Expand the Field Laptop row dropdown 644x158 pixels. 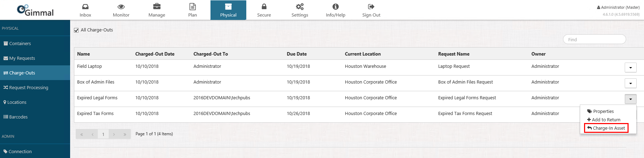[x=630, y=68]
